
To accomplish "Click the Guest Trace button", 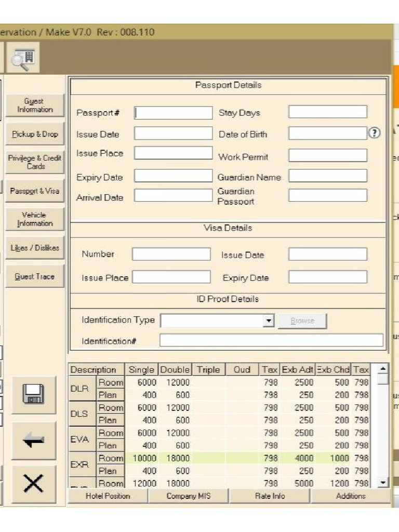I will point(35,277).
